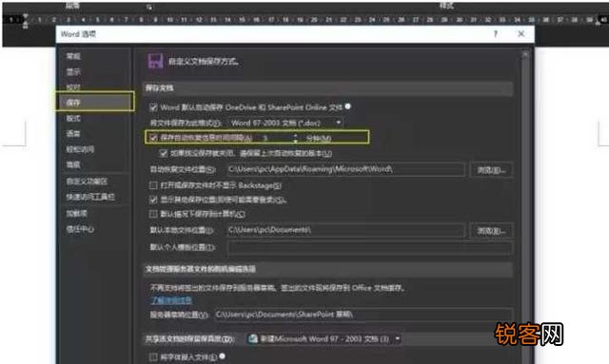Click Browse button for default local file location
Screen dimensions: 609x364
pyautogui.click(x=491, y=231)
